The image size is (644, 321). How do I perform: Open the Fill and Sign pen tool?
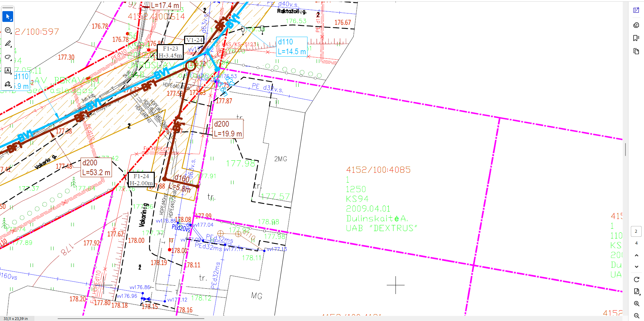[x=8, y=84]
